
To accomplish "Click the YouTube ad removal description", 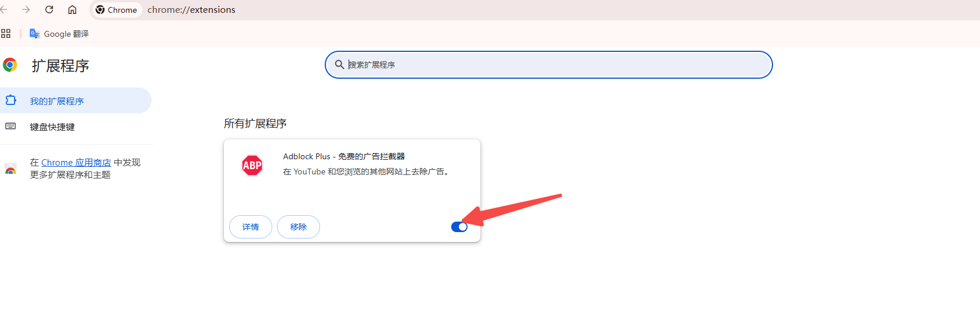I will coord(367,171).
